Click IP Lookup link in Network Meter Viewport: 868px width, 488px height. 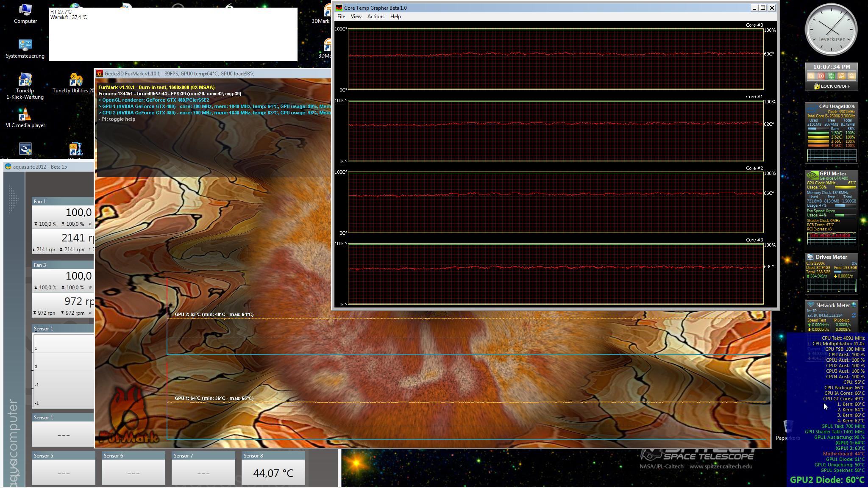click(x=841, y=320)
